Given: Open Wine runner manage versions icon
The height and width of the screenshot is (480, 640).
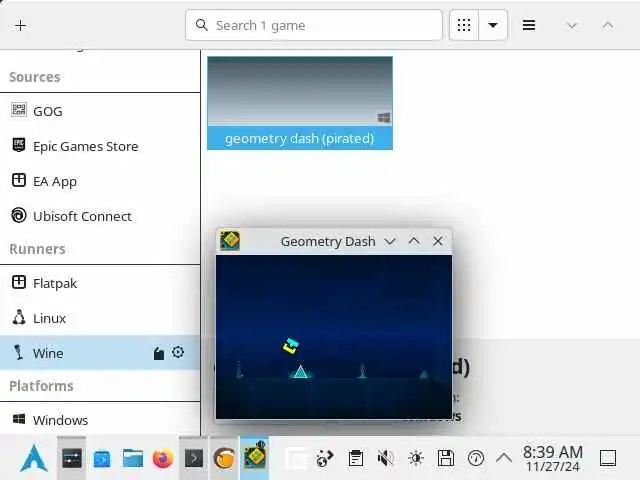Looking at the screenshot, I should 159,353.
